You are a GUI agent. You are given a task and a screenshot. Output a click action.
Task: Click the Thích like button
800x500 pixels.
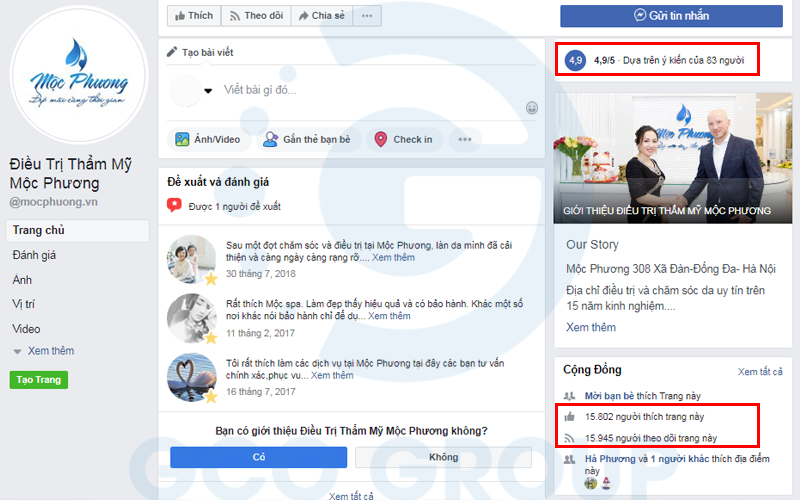pyautogui.click(x=193, y=16)
